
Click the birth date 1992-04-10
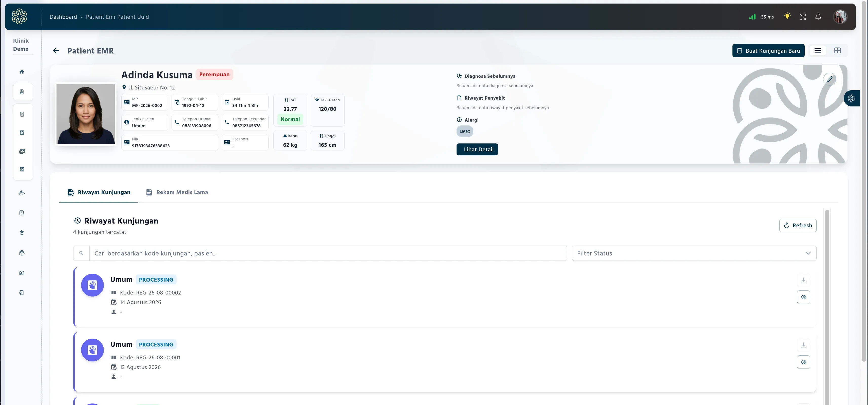coord(193,105)
